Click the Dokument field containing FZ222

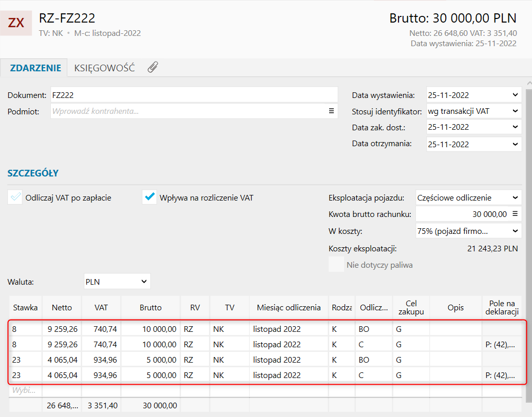(194, 95)
